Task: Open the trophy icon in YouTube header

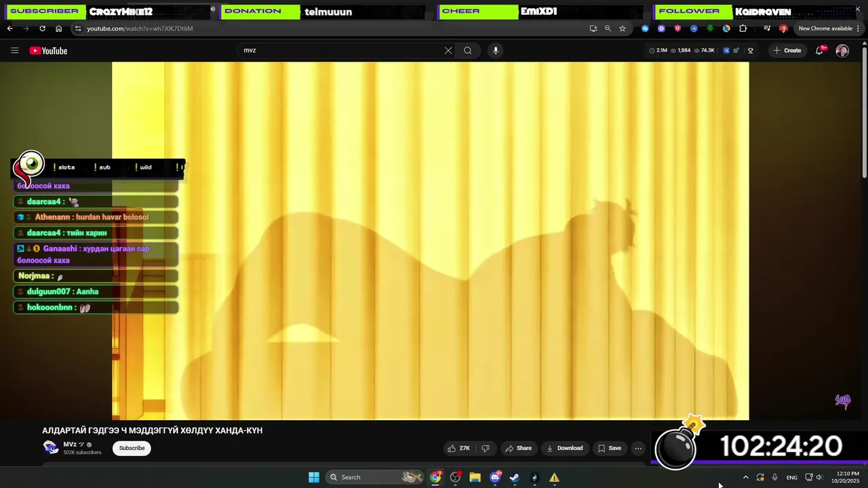Action: [x=751, y=50]
